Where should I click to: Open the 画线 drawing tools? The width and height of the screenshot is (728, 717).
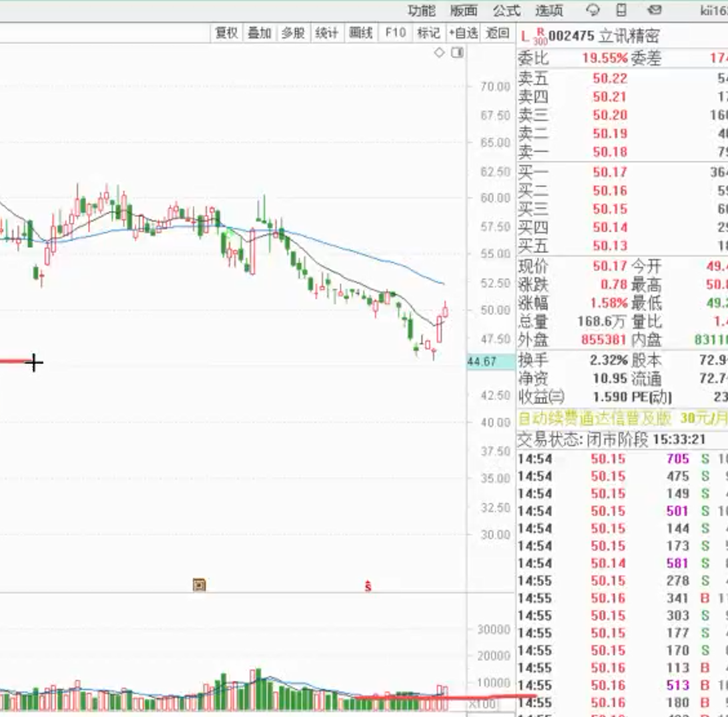pos(361,33)
